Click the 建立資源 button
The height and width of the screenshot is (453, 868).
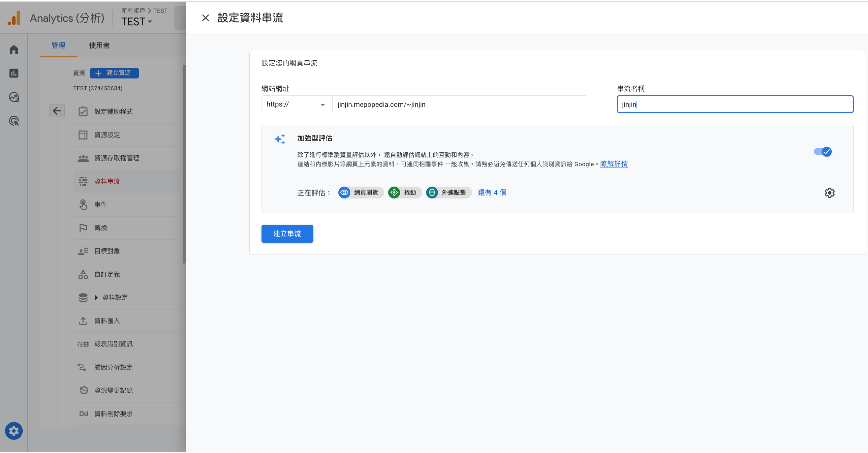(x=114, y=73)
